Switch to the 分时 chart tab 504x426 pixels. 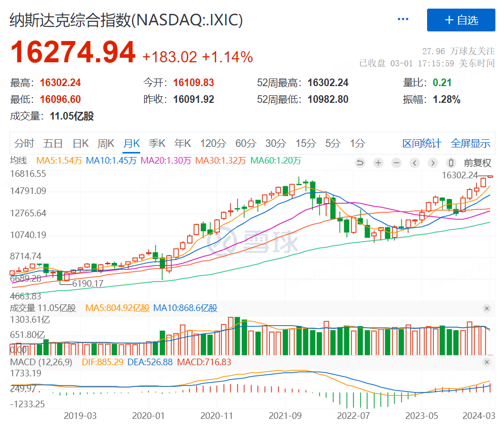(24, 143)
